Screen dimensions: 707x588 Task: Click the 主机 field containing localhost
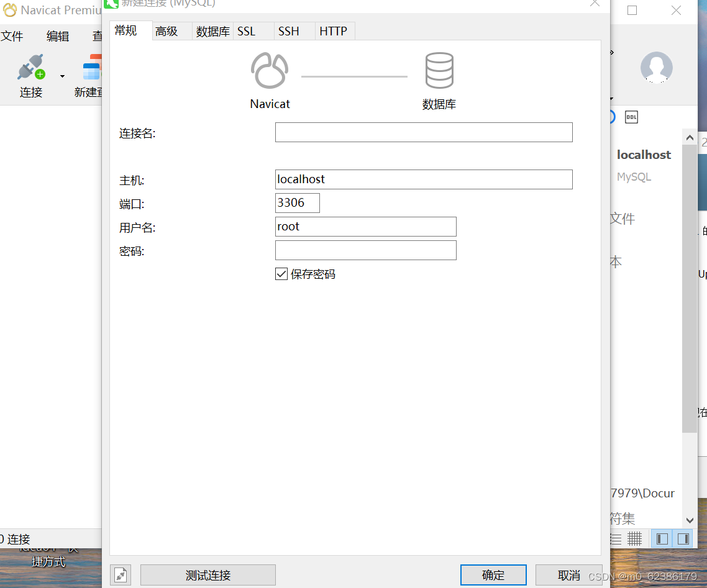pyautogui.click(x=423, y=179)
